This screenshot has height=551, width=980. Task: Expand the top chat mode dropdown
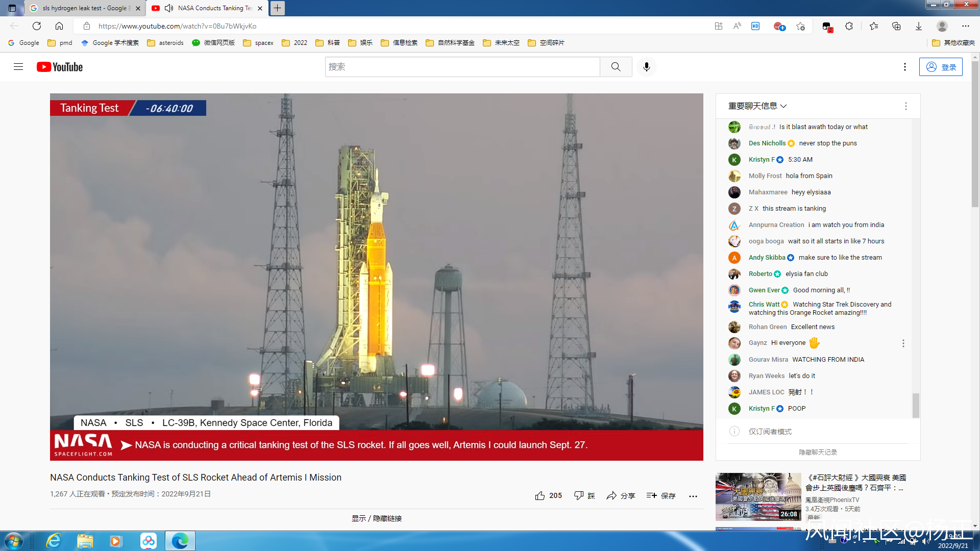point(757,106)
